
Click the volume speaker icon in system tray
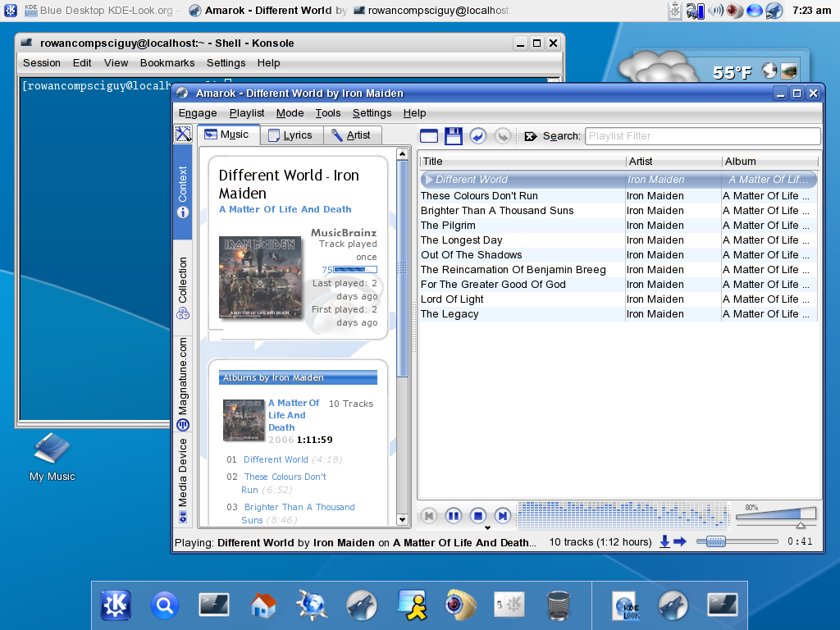(715, 10)
